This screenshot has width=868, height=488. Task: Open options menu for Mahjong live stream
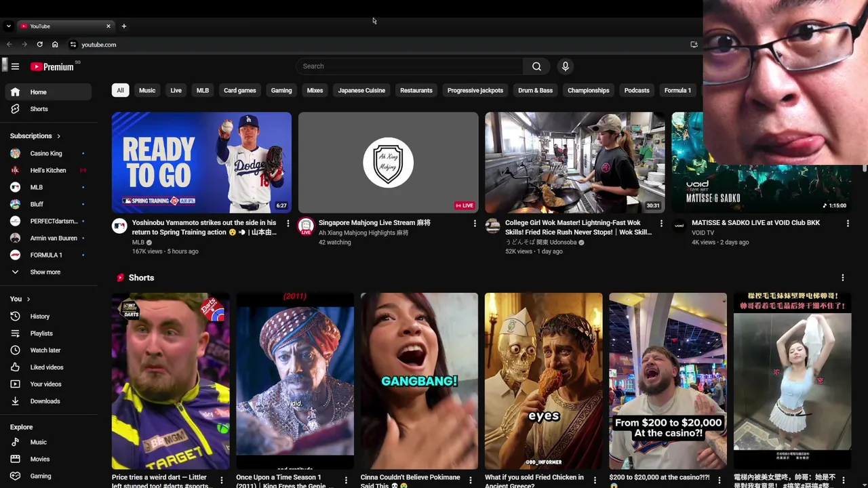pos(474,223)
